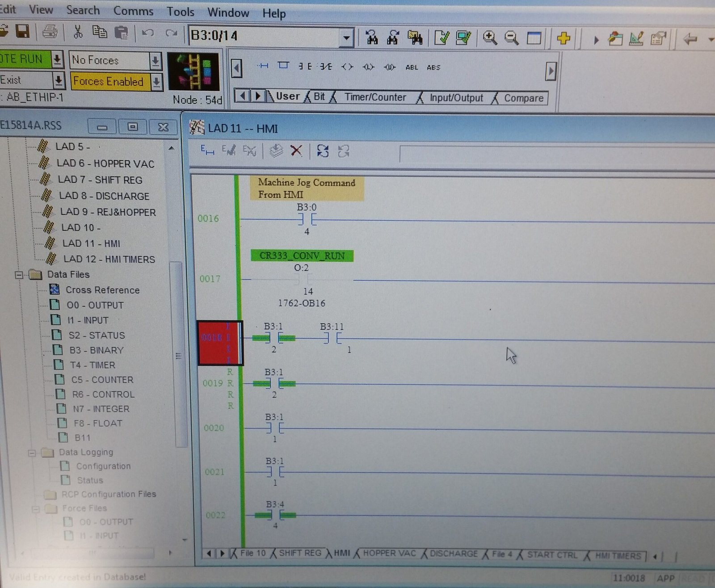The image size is (715, 588).
Task: Click the Print icon in toolbar
Action: pyautogui.click(x=50, y=32)
